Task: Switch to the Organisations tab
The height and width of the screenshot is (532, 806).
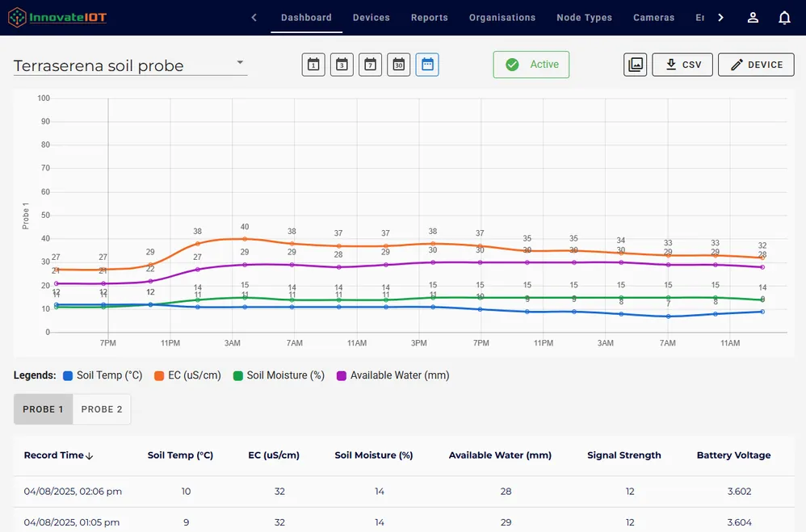Action: [x=502, y=18]
